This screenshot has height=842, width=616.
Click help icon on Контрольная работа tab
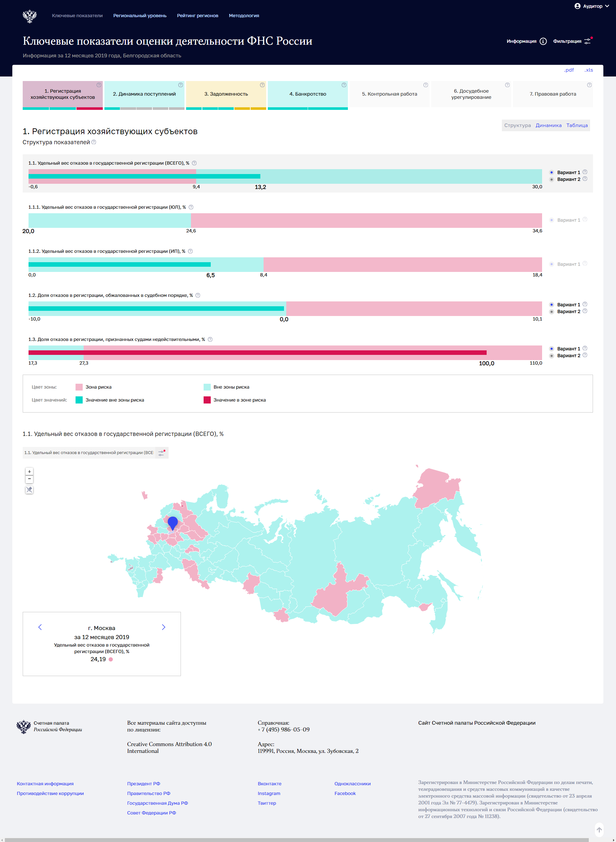click(425, 85)
